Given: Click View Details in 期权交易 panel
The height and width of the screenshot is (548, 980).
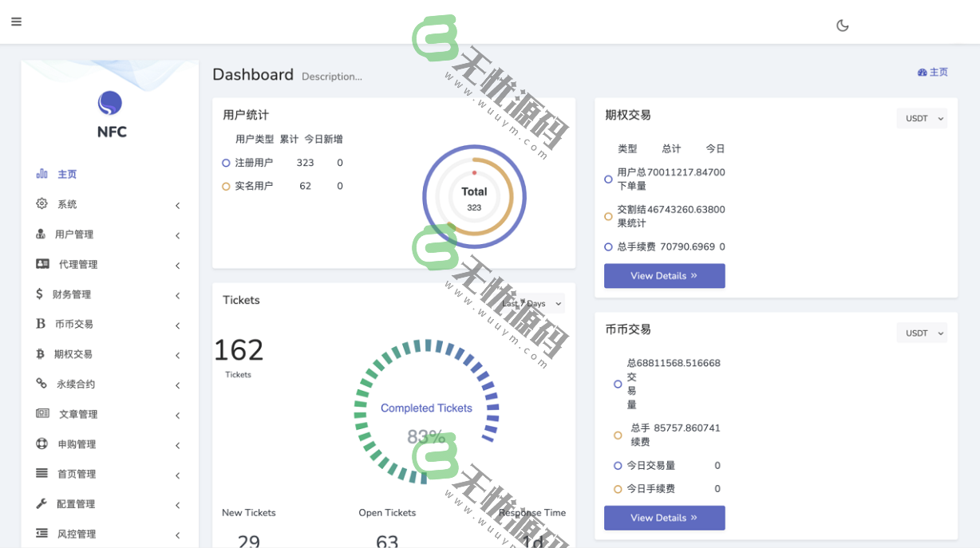Looking at the screenshot, I should point(664,275).
